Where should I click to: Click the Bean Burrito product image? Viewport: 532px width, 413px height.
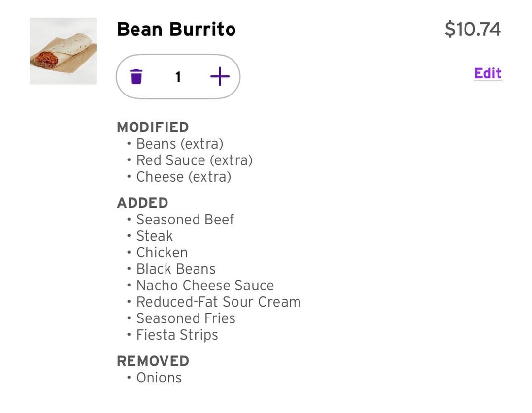point(63,51)
